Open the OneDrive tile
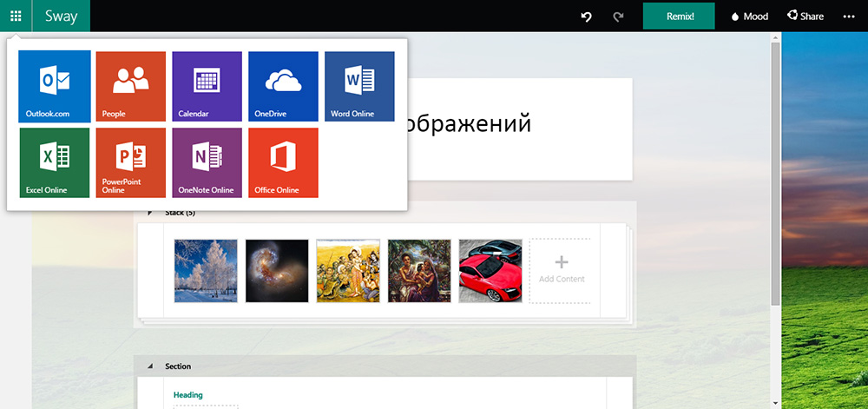This screenshot has height=409, width=868. point(284,86)
